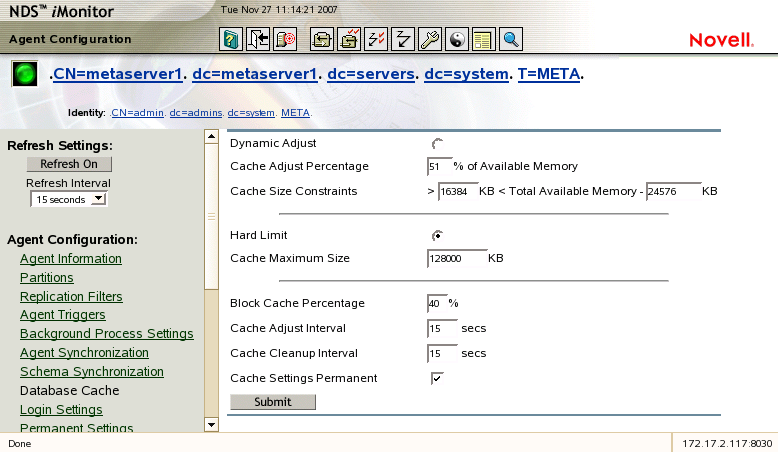Click the zigzag arrow with checkmarks icon
This screenshot has height=452, width=778.
click(x=376, y=39)
